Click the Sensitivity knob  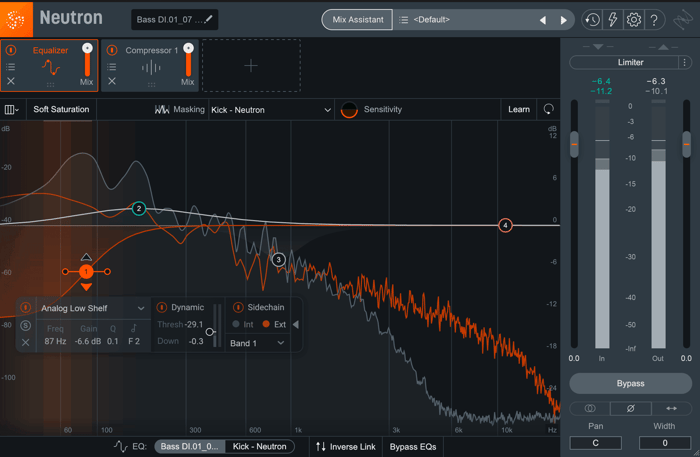[349, 110]
